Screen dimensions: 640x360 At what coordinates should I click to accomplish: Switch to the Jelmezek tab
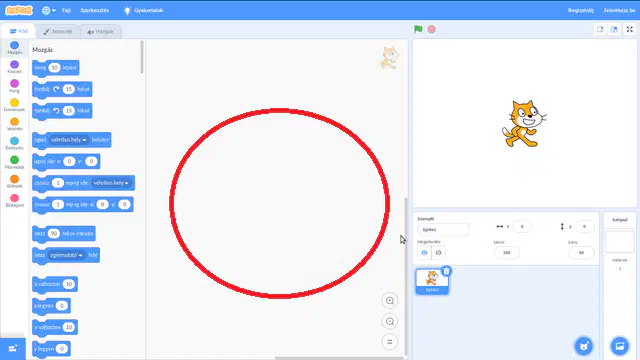click(58, 31)
